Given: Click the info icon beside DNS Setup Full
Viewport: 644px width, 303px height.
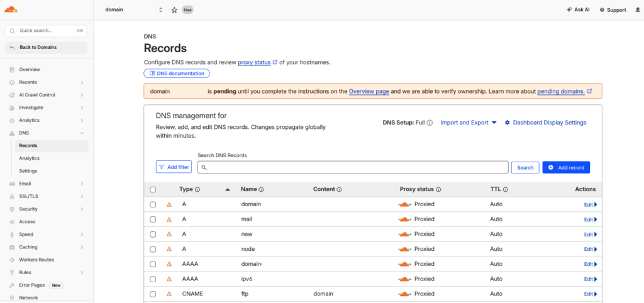Looking at the screenshot, I should tap(430, 123).
